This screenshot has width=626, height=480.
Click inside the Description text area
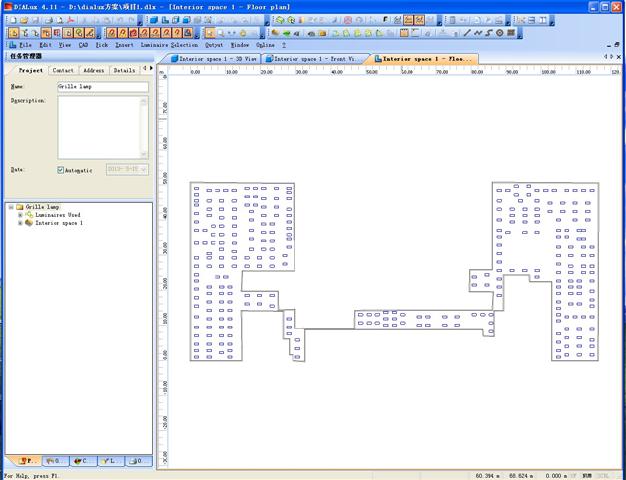[99, 127]
